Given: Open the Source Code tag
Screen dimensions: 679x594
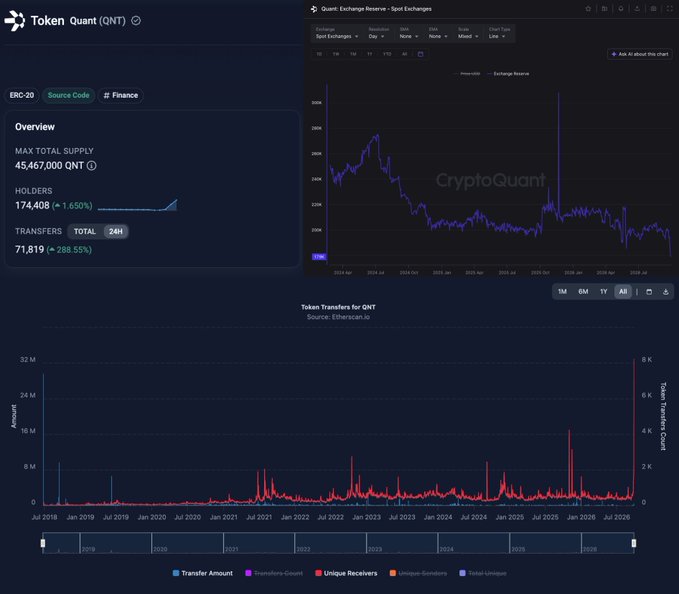Looking at the screenshot, I should (x=68, y=95).
